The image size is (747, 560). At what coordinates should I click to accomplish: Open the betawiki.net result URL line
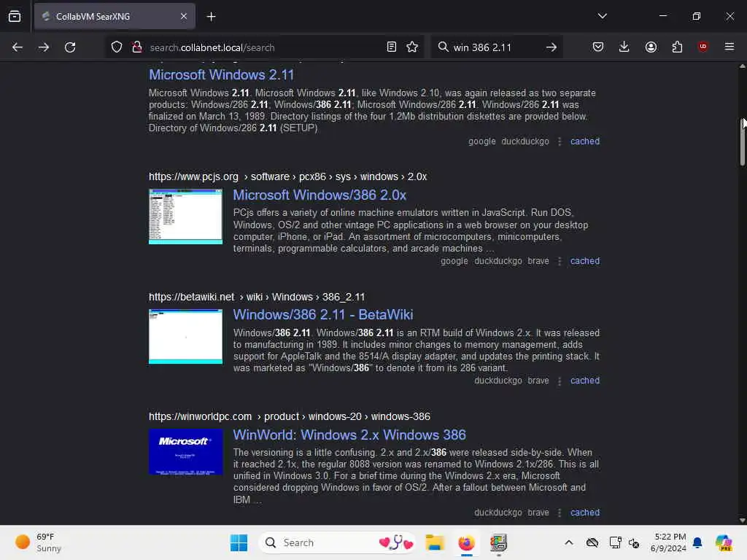[257, 297]
